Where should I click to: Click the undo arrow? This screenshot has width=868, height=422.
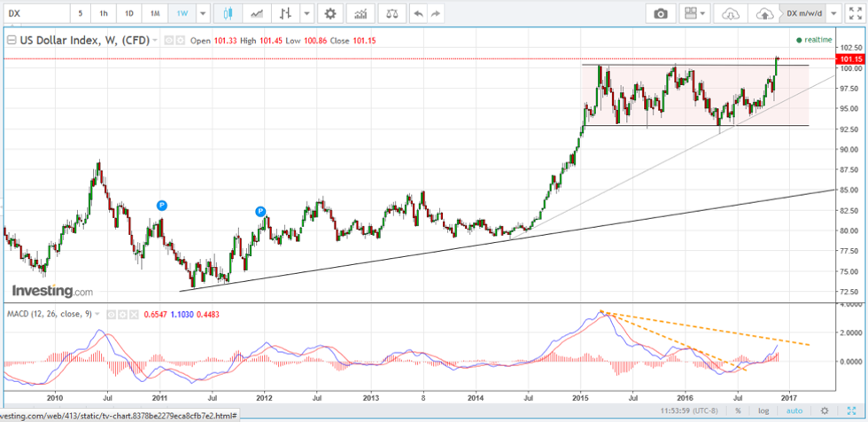click(x=418, y=14)
